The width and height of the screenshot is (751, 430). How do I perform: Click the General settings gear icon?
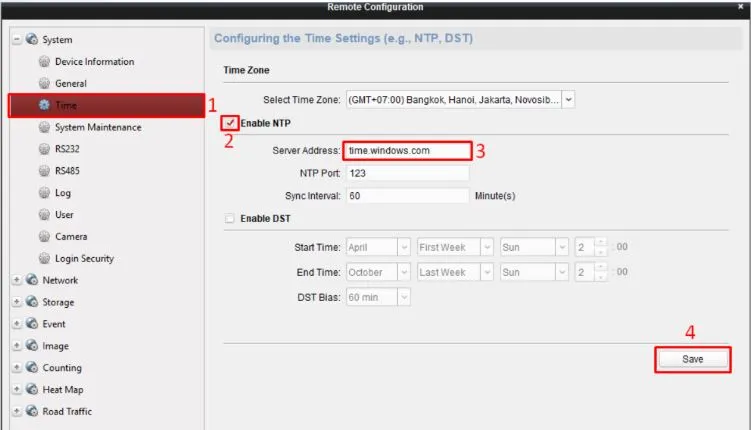44,84
